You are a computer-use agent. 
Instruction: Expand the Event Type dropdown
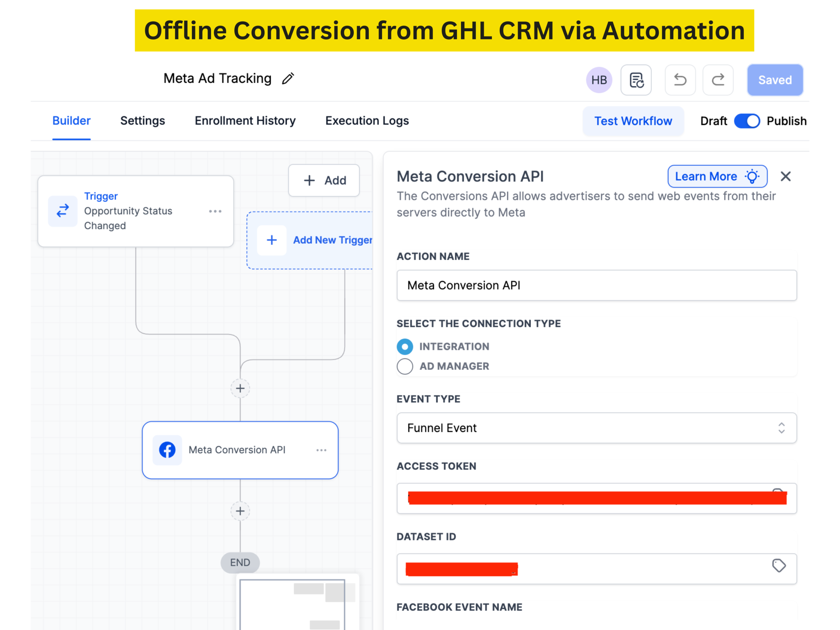(x=596, y=428)
